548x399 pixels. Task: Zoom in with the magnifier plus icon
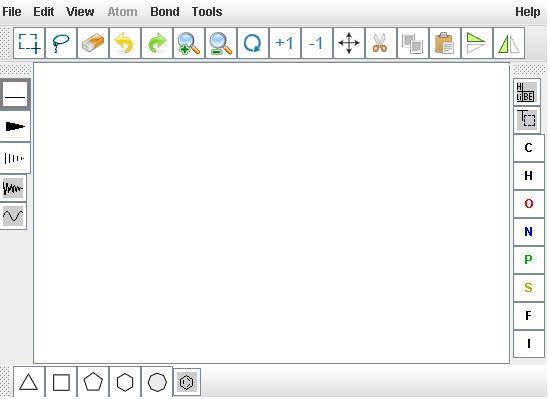(189, 43)
